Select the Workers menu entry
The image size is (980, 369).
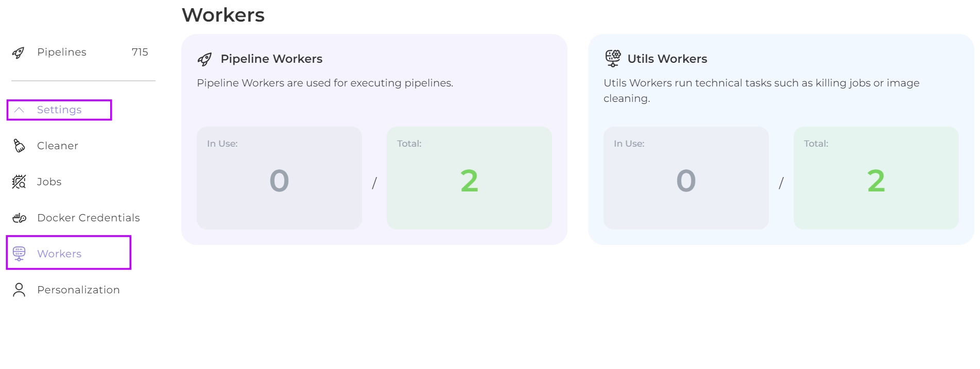59,254
